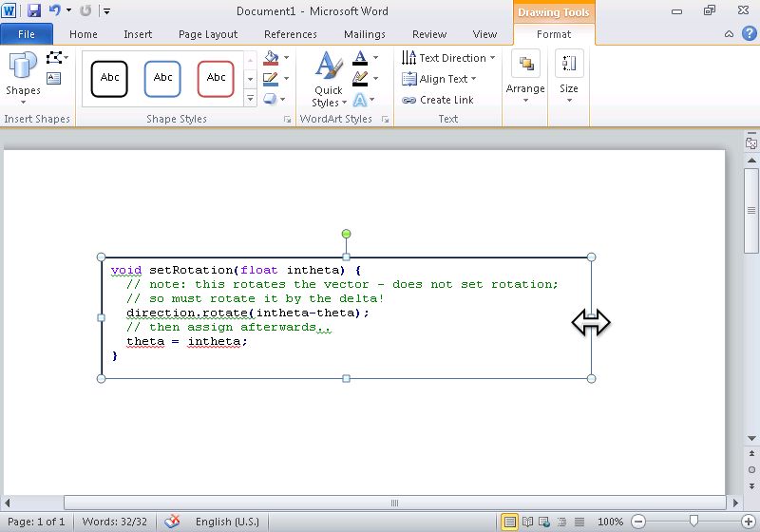Open the Text Fill dropdown arrow

click(375, 58)
